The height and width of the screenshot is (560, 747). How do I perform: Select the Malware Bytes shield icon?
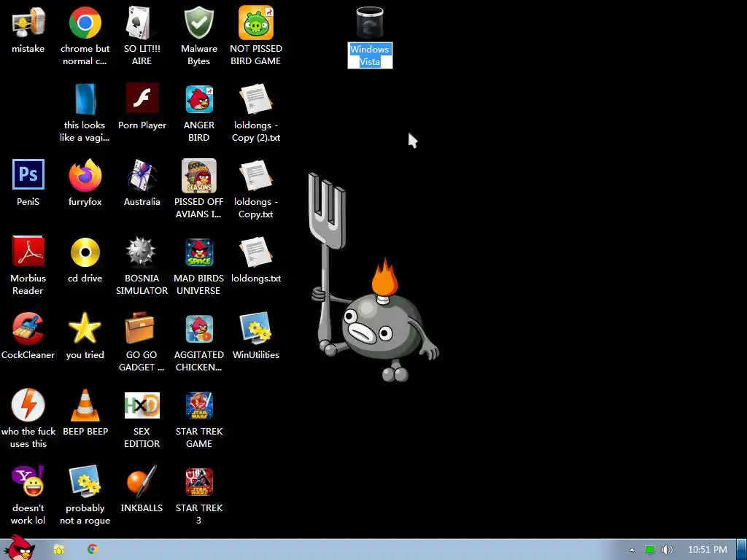198,23
